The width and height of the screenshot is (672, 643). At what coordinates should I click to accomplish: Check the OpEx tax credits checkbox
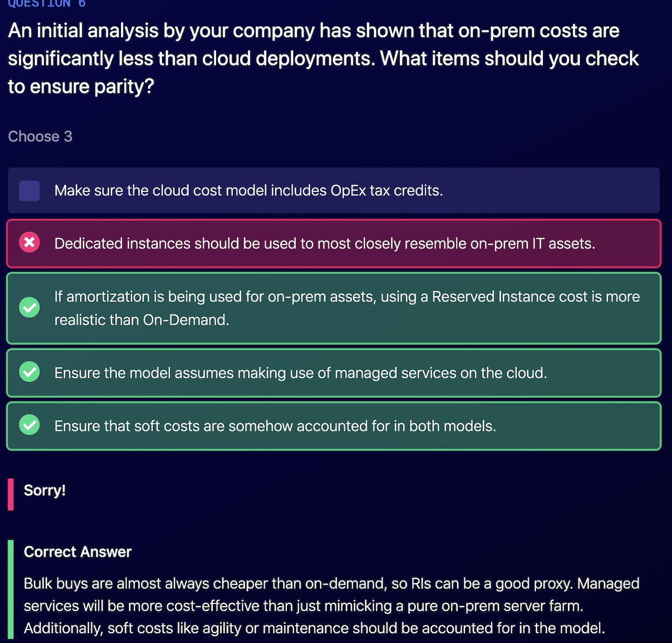click(29, 191)
